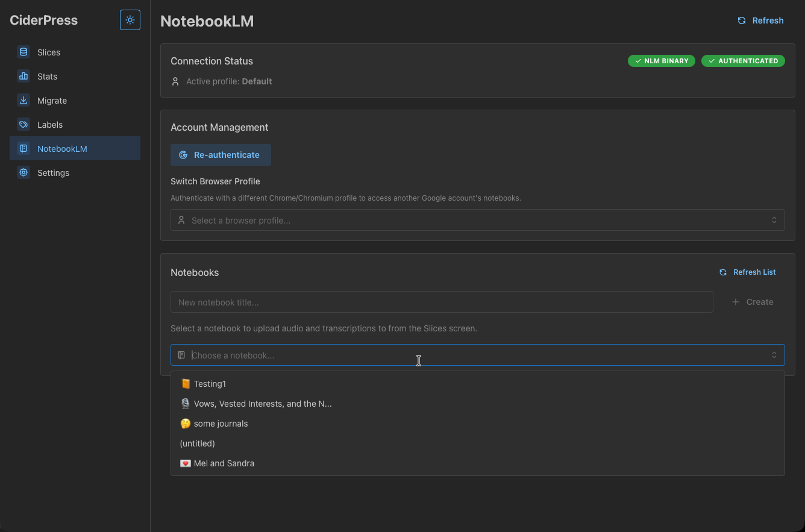Click the Settings gear icon
Viewport: 805px width, 532px height.
pyautogui.click(x=23, y=173)
